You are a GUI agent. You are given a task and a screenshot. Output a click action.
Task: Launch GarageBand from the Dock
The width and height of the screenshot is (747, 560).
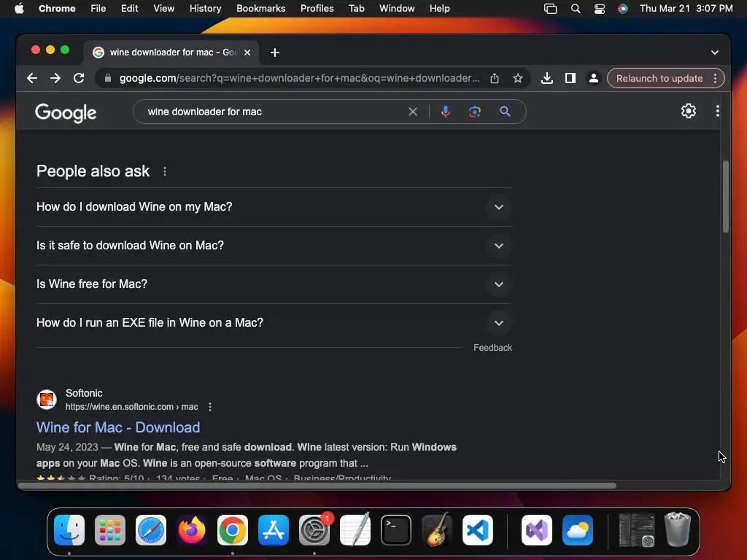[x=437, y=529]
